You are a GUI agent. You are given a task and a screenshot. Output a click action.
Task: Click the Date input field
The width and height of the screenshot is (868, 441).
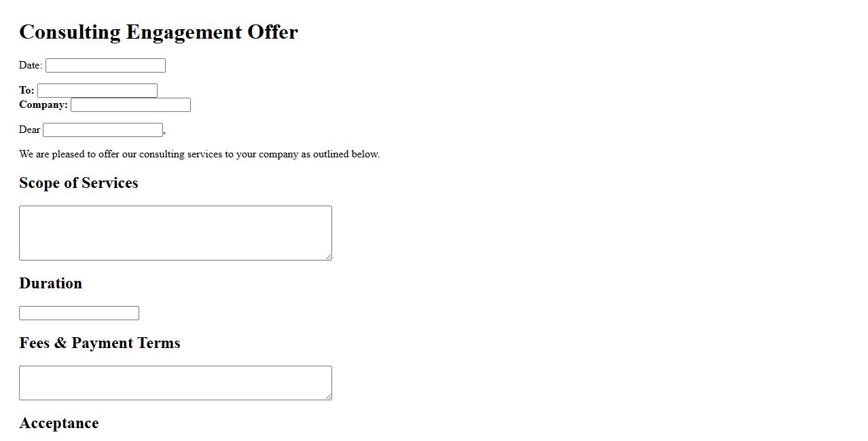(x=105, y=66)
